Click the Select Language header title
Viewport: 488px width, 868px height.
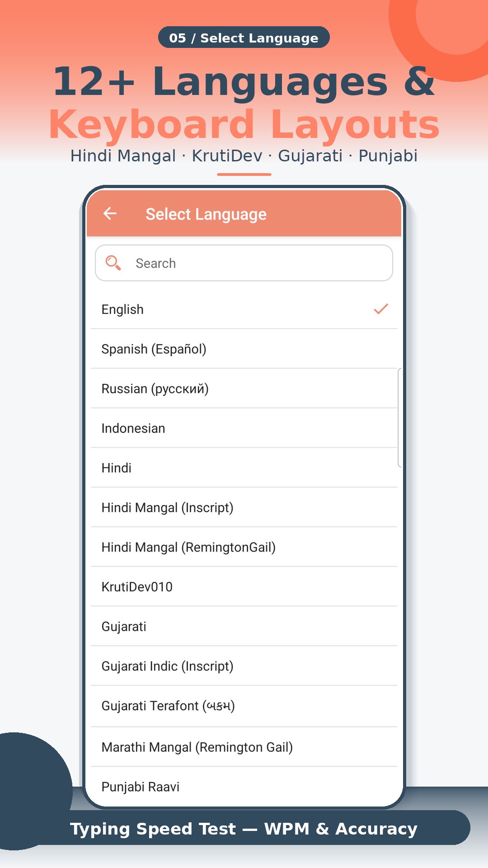tap(206, 214)
